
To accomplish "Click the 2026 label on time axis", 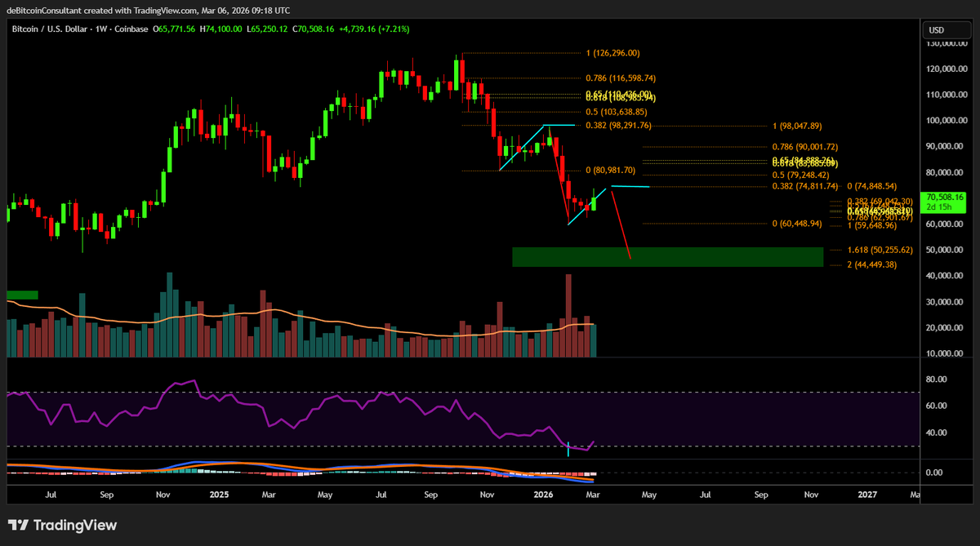I will tap(543, 495).
